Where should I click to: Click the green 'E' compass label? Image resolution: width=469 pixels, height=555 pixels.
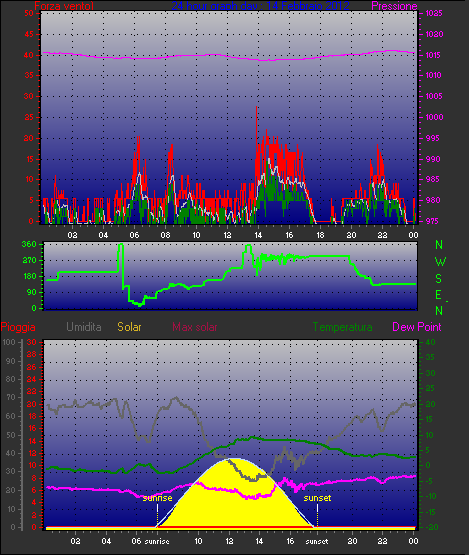pos(439,294)
